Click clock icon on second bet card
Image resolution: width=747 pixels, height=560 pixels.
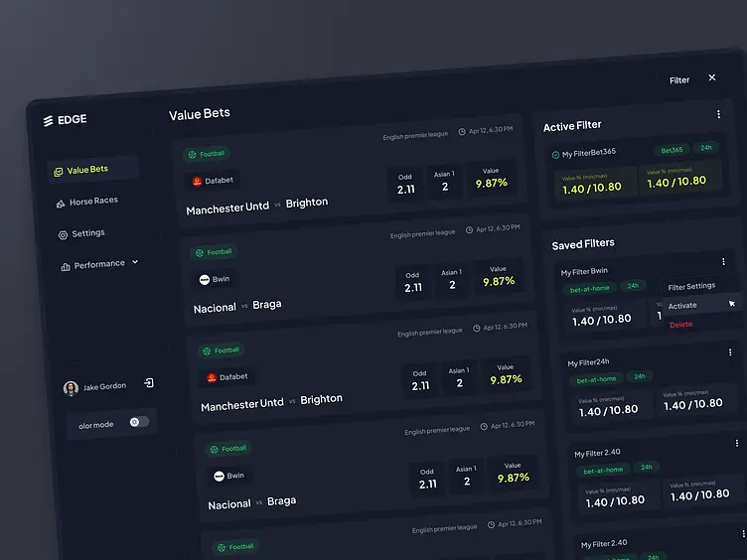[469, 230]
